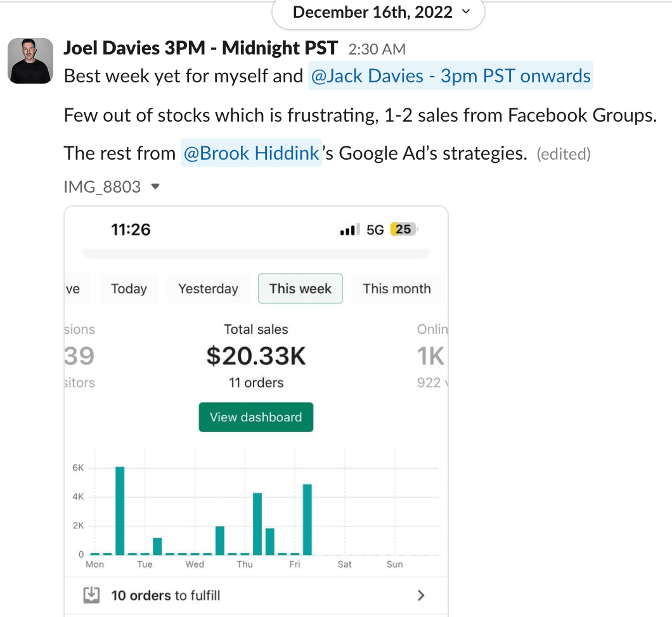Image resolution: width=672 pixels, height=617 pixels.
Task: Open the @Jack Davies mention
Action: 450,76
